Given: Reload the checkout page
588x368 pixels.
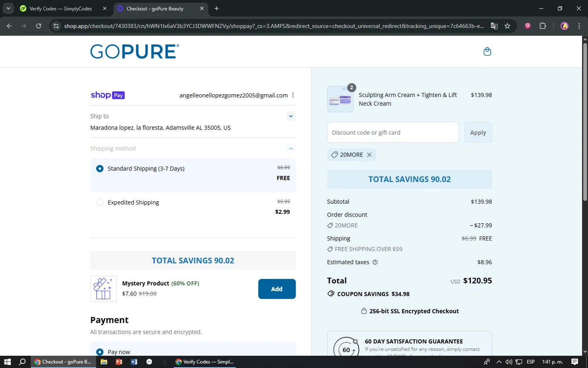Looking at the screenshot, I should (x=38, y=26).
